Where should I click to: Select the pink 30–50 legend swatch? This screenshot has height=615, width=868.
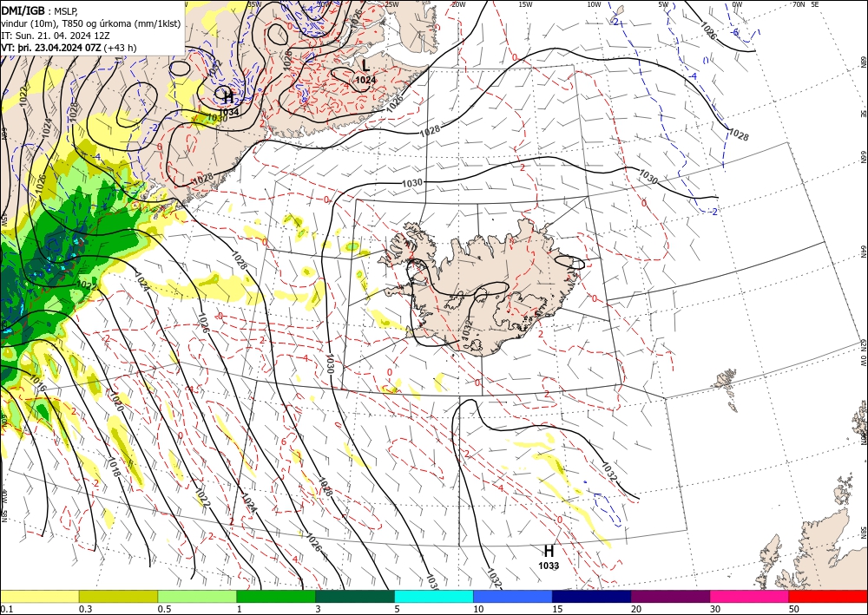tap(750, 596)
